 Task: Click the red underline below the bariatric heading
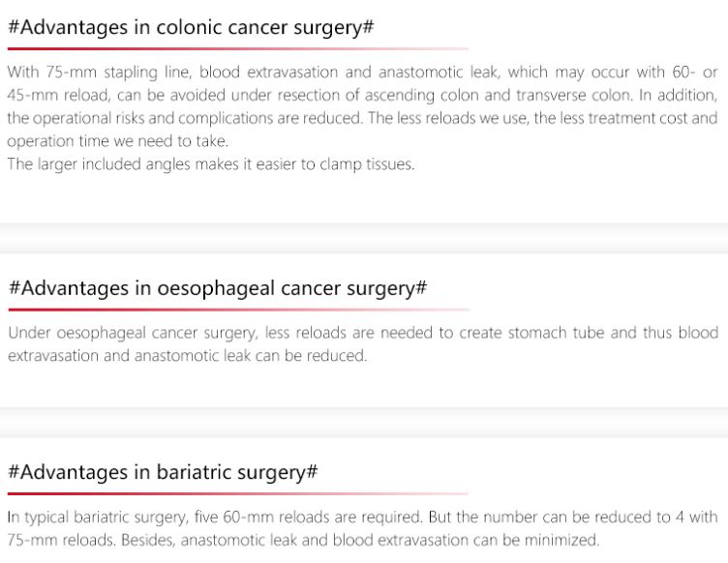point(237,493)
